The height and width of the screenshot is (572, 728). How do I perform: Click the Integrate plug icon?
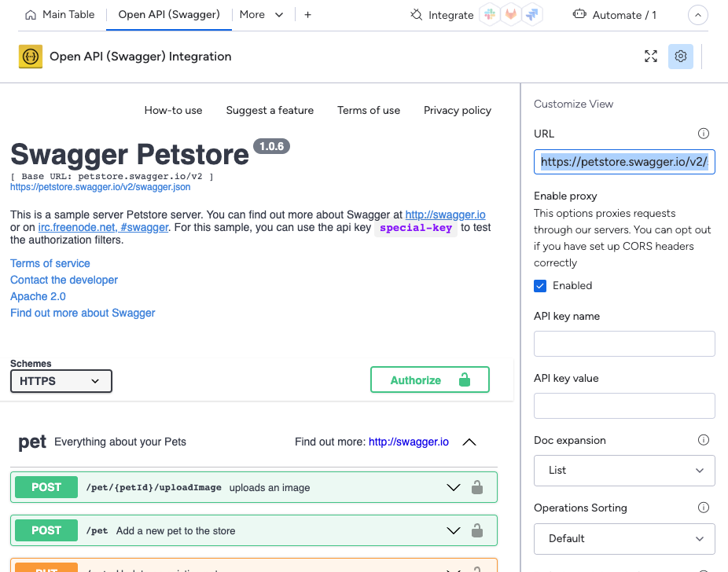[x=417, y=15]
